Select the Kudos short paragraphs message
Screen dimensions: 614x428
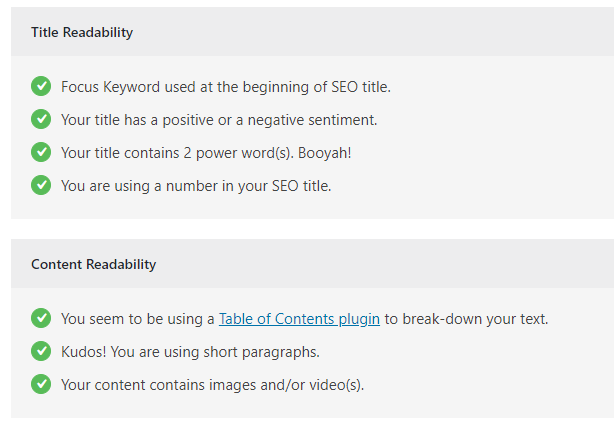point(190,352)
